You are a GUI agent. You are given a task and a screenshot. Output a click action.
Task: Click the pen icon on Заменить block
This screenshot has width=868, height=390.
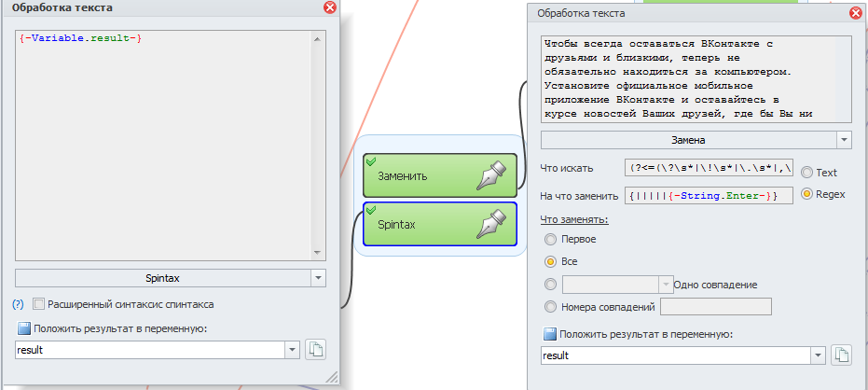[491, 175]
